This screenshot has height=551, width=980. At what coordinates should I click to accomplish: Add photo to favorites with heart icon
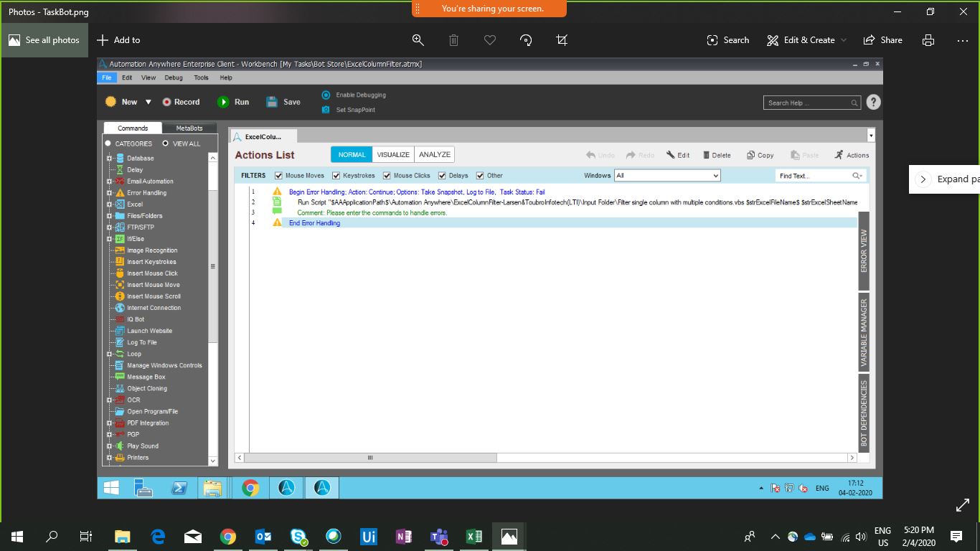490,40
